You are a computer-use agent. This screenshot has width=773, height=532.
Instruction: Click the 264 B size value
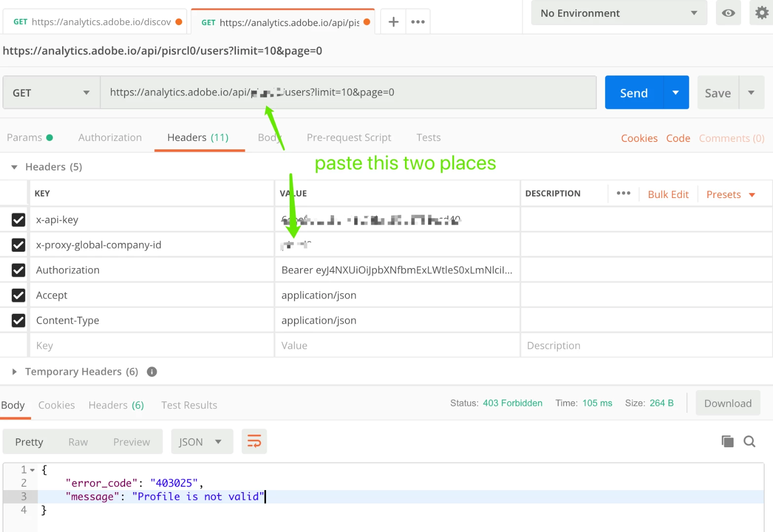coord(661,403)
